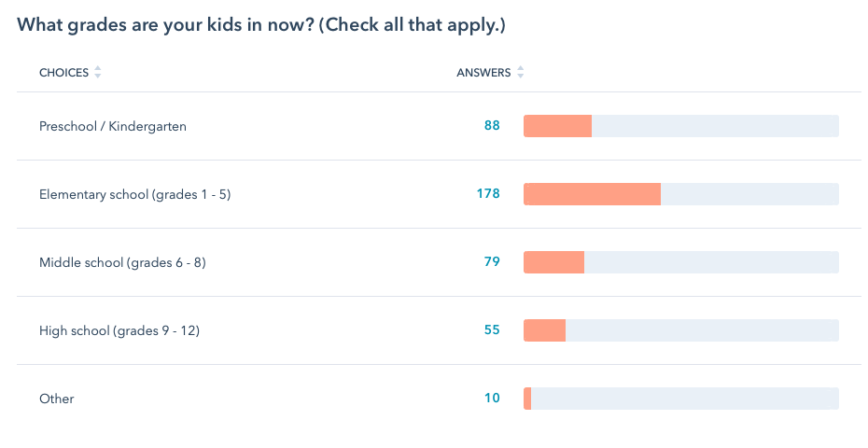Click the CHOICES column header
This screenshot has width=868, height=448.
click(x=63, y=73)
